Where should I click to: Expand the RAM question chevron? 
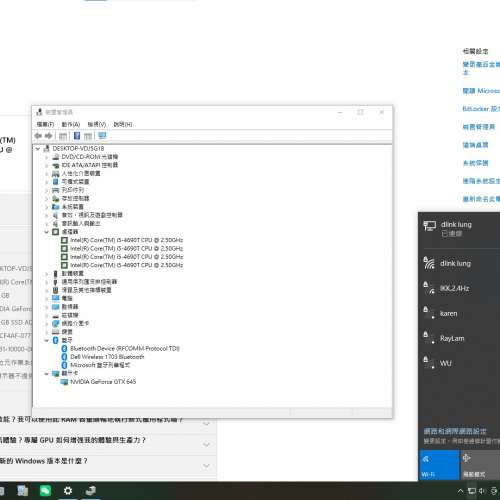(x=206, y=424)
